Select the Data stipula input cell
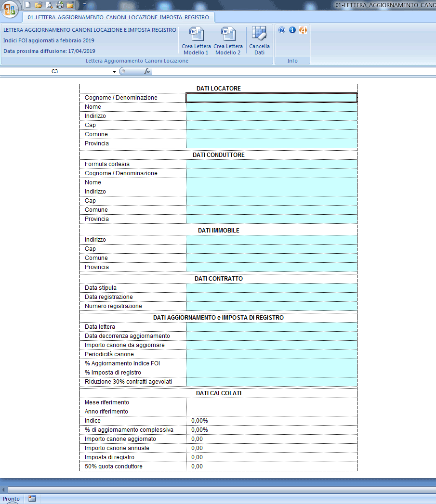Screen dimensions: 436x504 272,288
